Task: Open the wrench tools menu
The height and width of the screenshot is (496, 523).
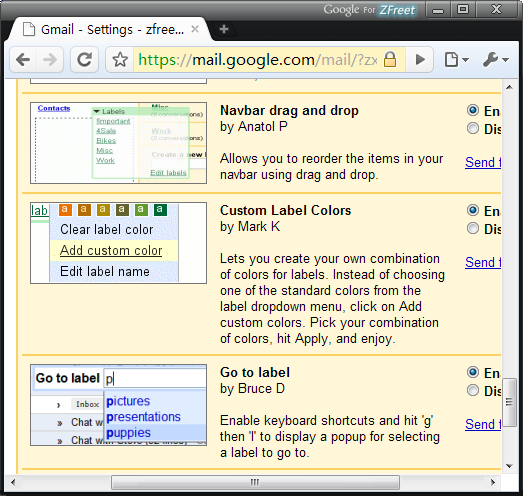Action: tap(495, 60)
